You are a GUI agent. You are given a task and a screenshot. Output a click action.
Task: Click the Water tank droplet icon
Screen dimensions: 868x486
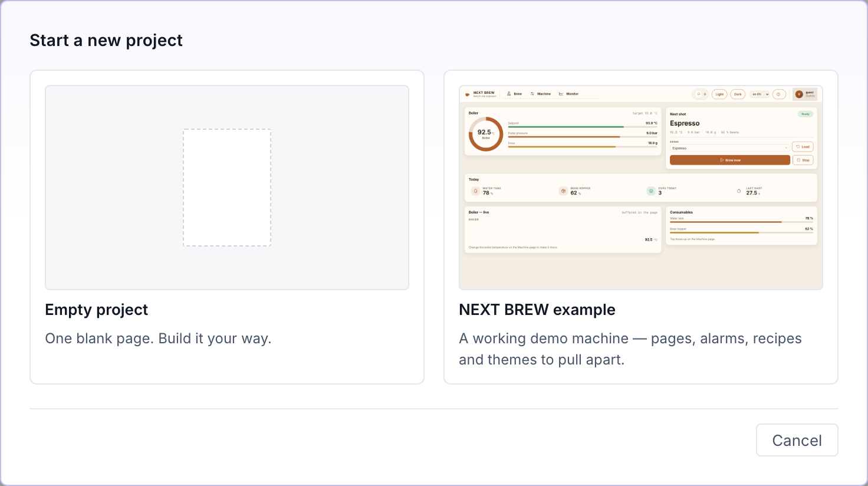[x=475, y=191]
